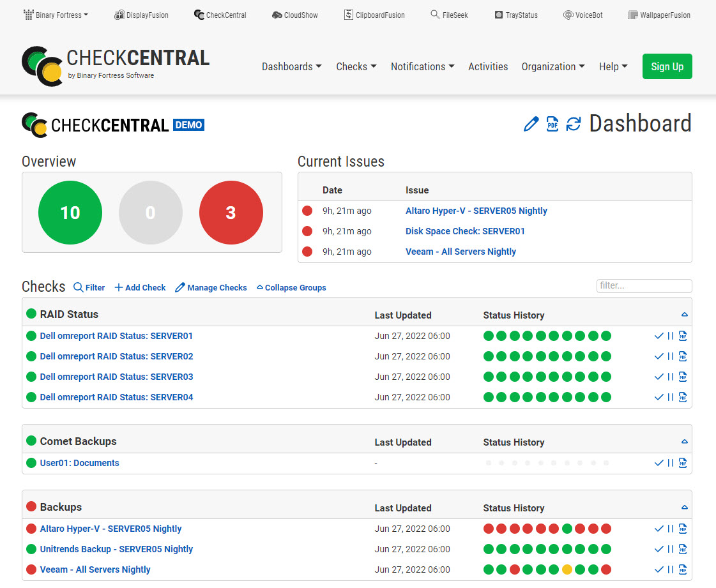The width and height of the screenshot is (716, 588).
Task: Refresh the dashboard with the reload icon
Action: coord(574,124)
